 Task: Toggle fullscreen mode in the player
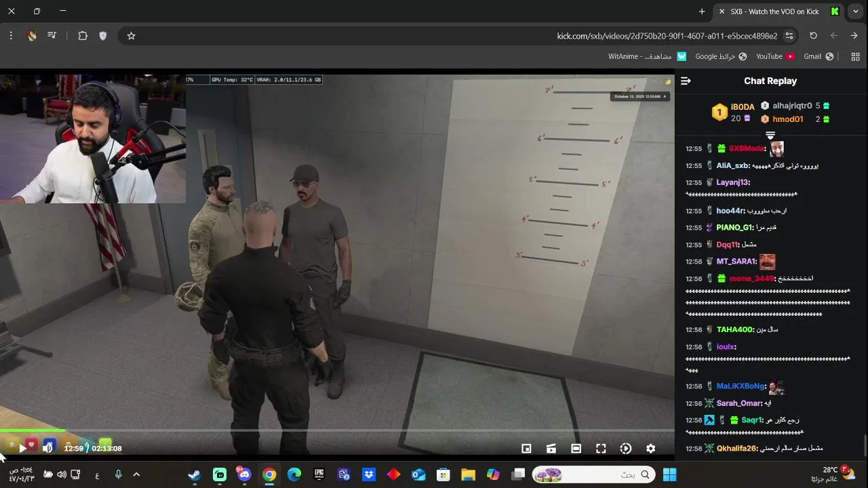coord(601,449)
